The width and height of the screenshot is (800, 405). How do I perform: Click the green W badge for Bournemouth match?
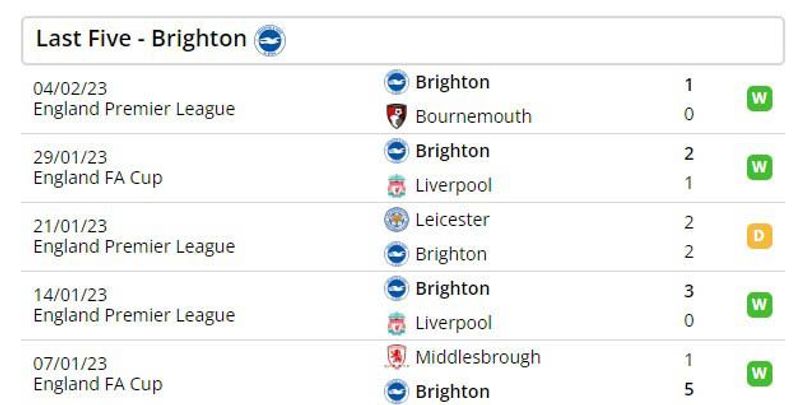(760, 98)
